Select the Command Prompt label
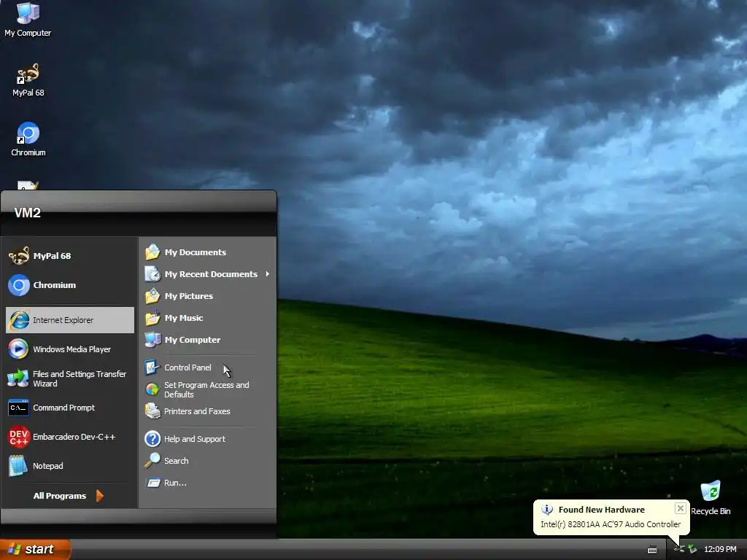Image resolution: width=747 pixels, height=560 pixels. coord(64,408)
